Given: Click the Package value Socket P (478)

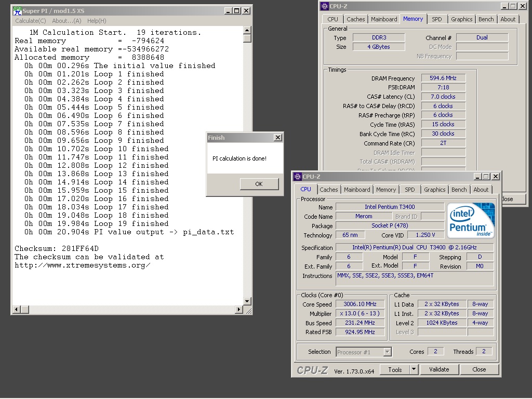Looking at the screenshot, I should click(x=390, y=225).
